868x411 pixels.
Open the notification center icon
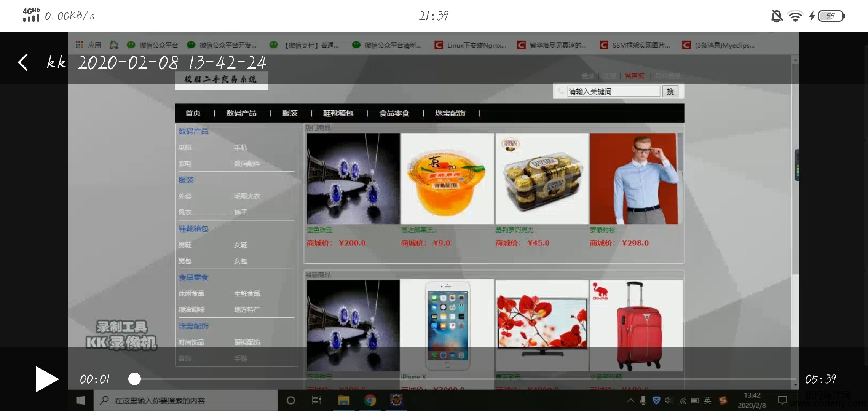click(782, 400)
